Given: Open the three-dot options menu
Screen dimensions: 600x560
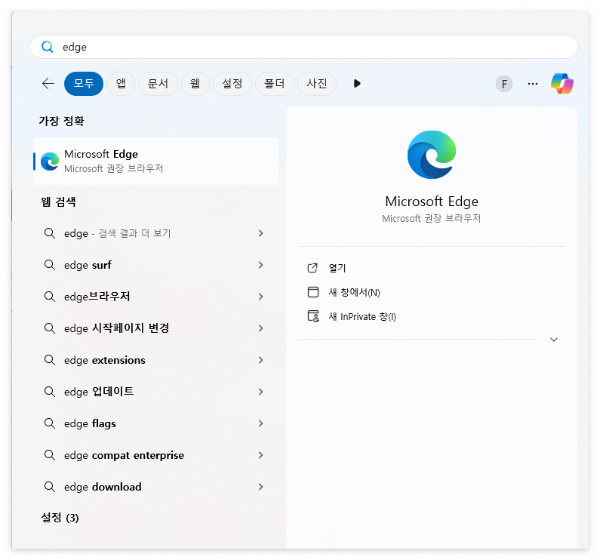Looking at the screenshot, I should pyautogui.click(x=533, y=84).
